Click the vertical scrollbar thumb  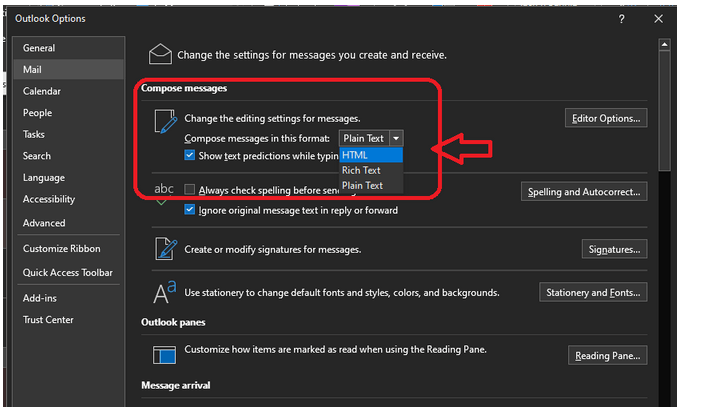[664, 111]
